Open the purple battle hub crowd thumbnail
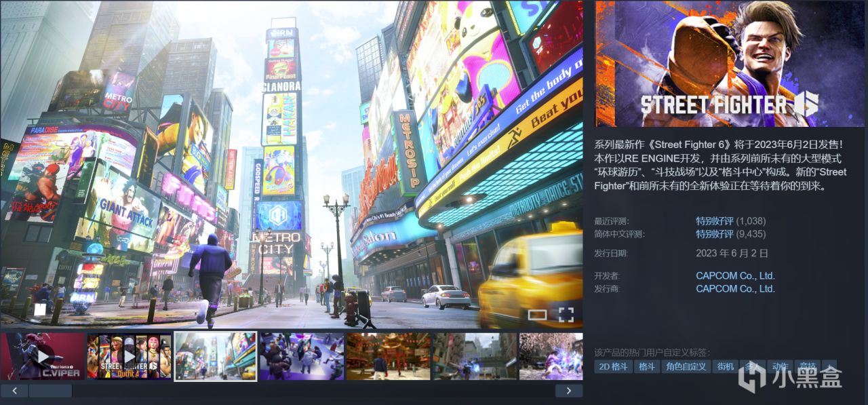This screenshot has width=868, height=405. pyautogui.click(x=302, y=356)
